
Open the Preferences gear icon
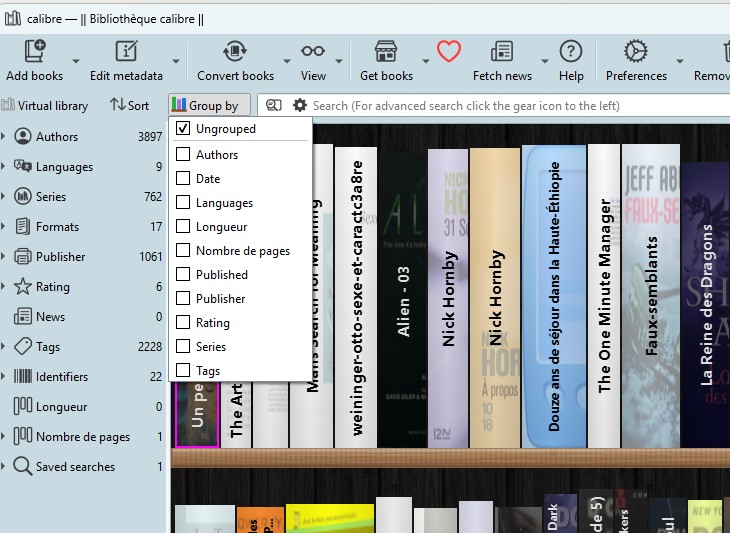pyautogui.click(x=635, y=52)
